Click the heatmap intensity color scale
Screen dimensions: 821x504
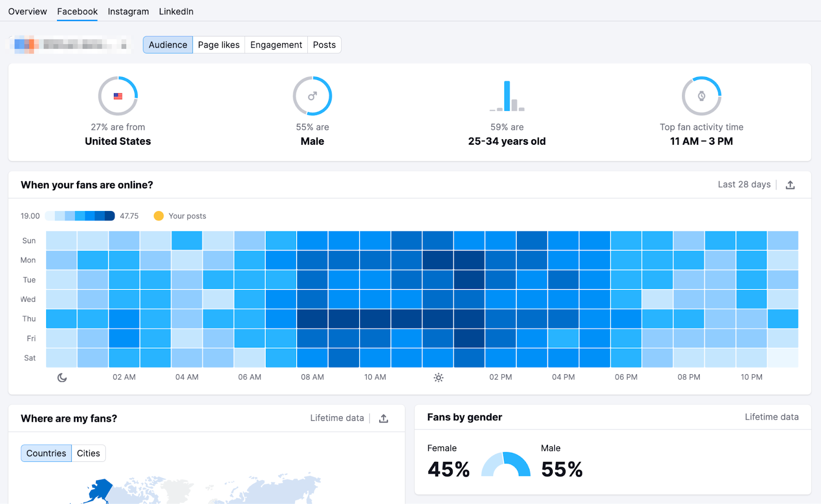79,216
